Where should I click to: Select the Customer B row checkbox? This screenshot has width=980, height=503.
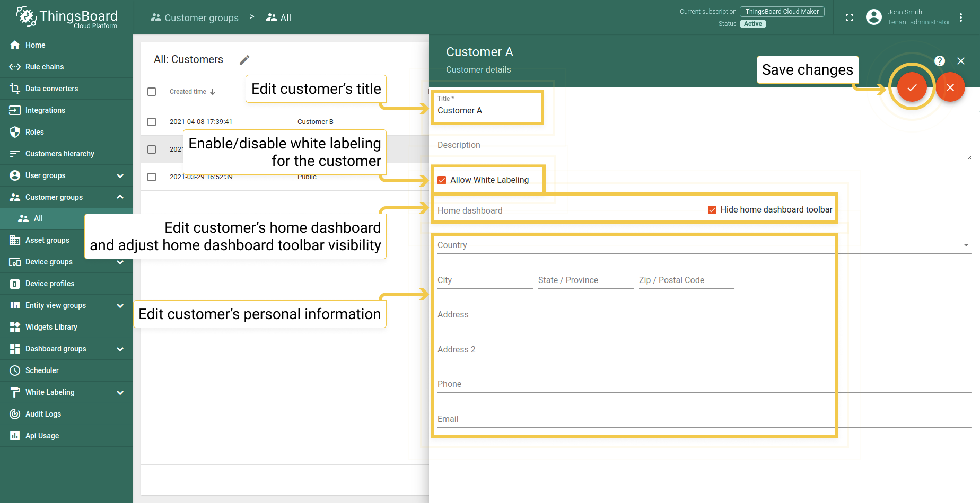point(152,122)
